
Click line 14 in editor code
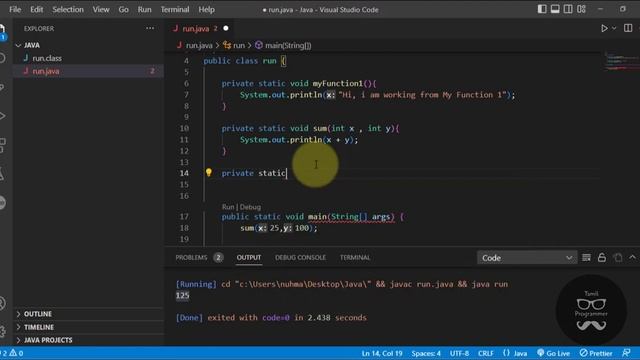pos(253,173)
